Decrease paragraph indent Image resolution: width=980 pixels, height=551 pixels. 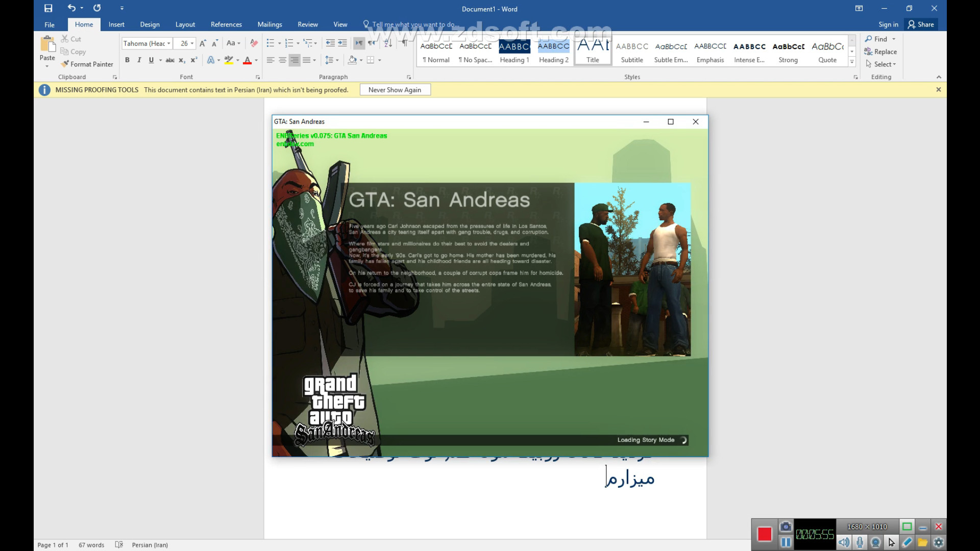(330, 43)
